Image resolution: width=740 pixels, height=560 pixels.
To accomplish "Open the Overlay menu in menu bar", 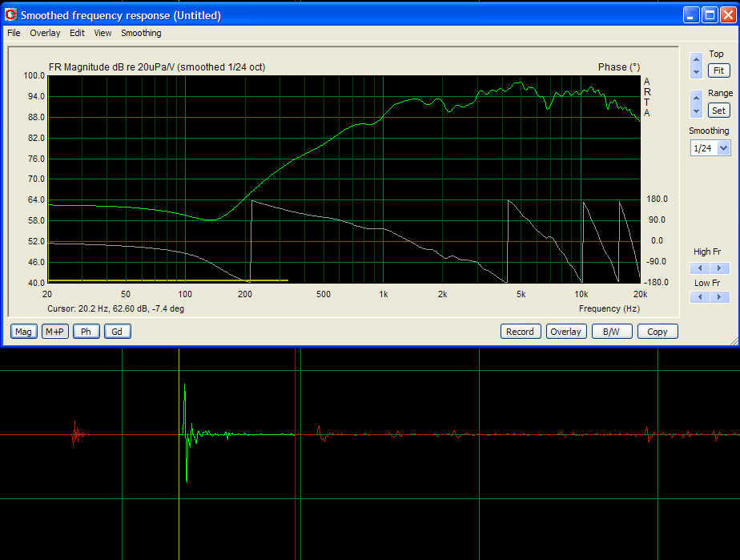I will pyautogui.click(x=45, y=33).
